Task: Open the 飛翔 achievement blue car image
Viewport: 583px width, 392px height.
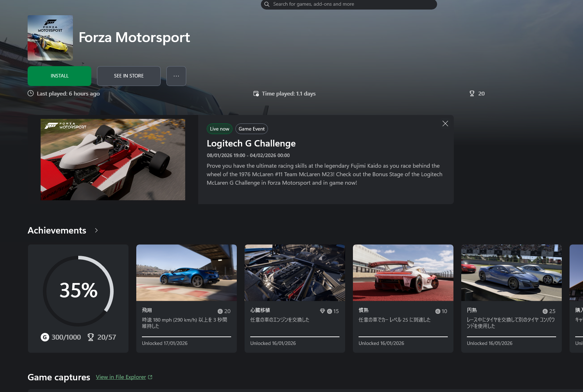Action: click(x=187, y=273)
